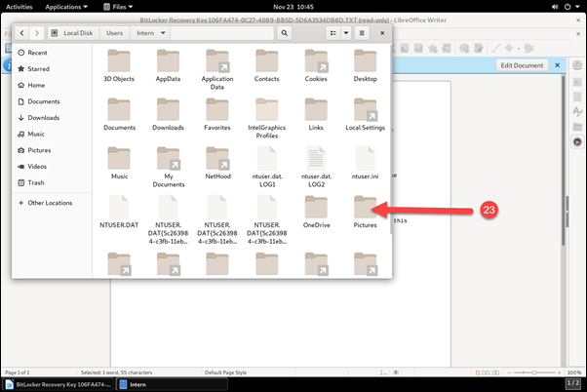Open search in the Files window
587x392 pixels.
[285, 33]
